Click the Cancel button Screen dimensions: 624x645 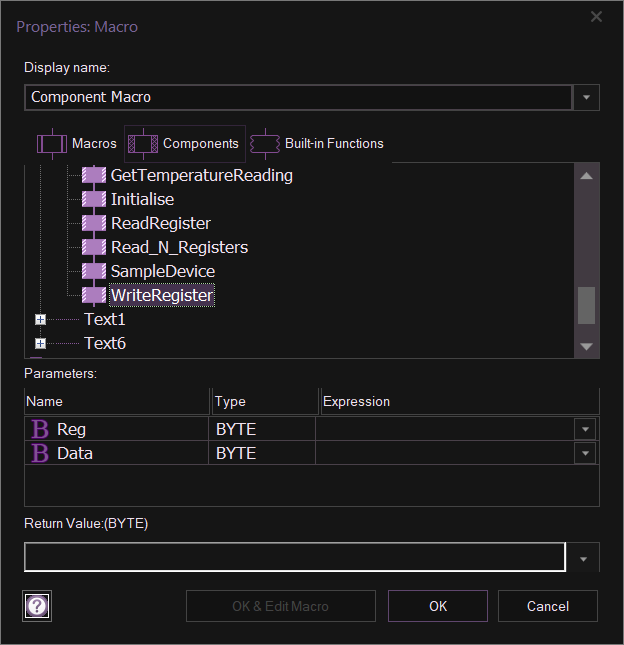(x=547, y=606)
